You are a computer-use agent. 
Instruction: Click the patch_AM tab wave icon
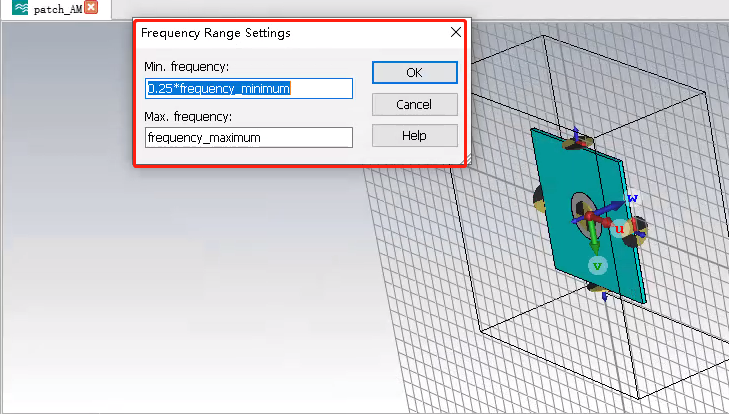coord(20,7)
